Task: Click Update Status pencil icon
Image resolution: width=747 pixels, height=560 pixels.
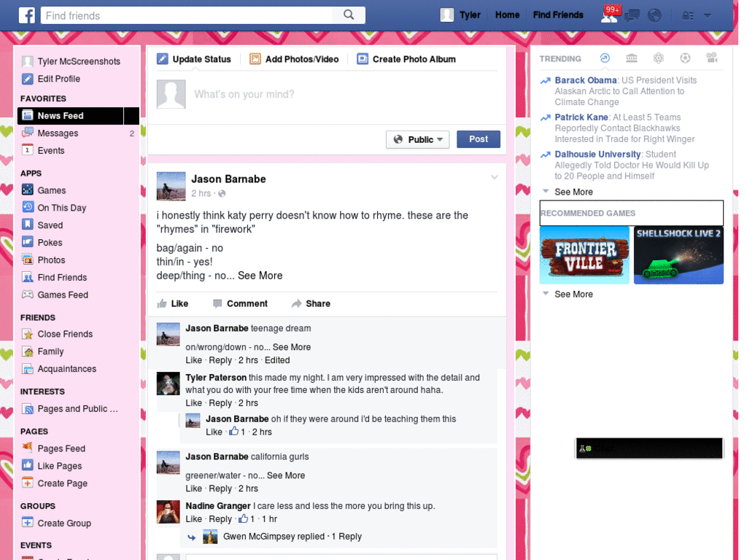Action: click(163, 59)
